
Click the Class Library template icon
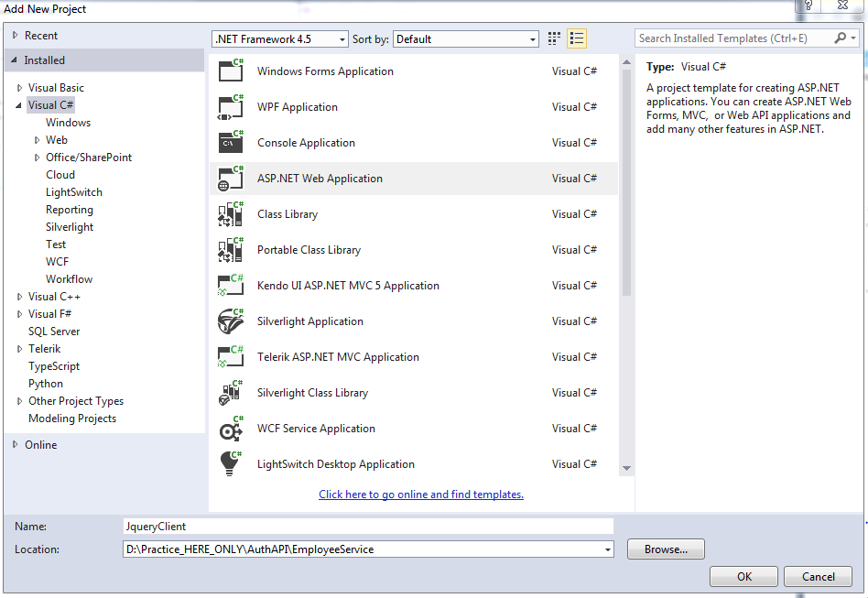[231, 213]
